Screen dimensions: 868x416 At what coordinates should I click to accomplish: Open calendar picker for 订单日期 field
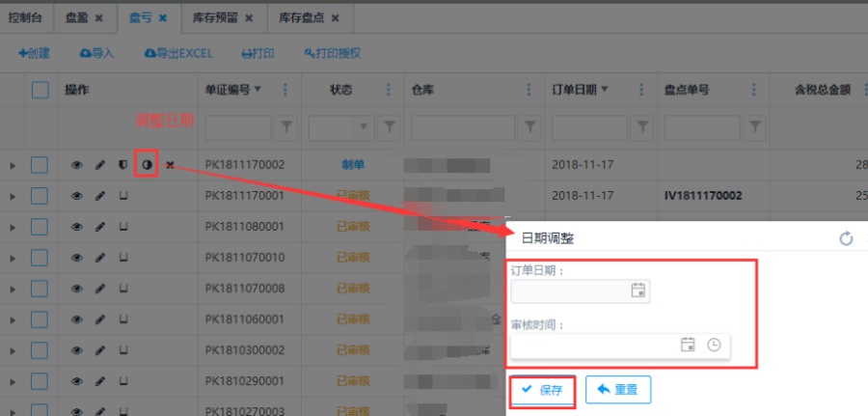[637, 291]
